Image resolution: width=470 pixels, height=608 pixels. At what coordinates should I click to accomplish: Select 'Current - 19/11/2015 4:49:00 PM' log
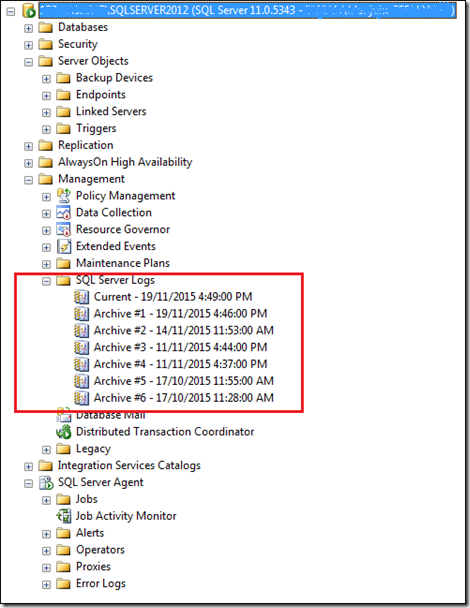pos(173,297)
